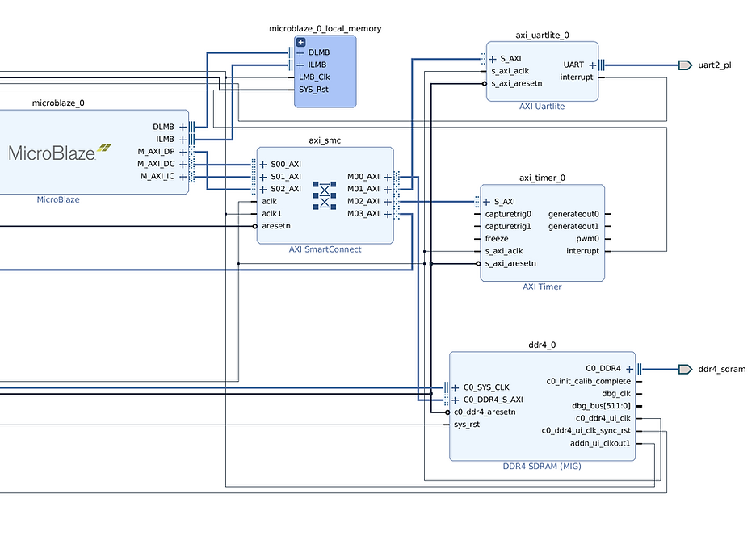Screen dimensions: 756x544
Task: Click the c0_init_calib_complete pin on ddr4_0
Action: click(x=588, y=381)
